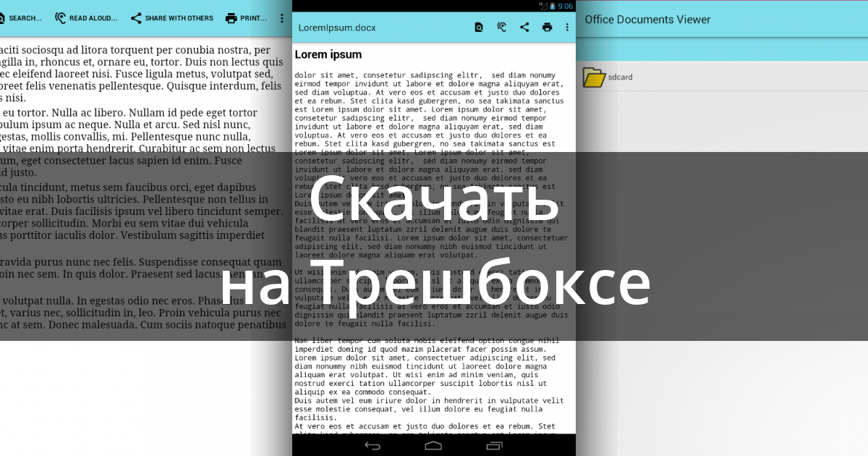Viewport: 868px width, 456px height.
Task: Tap battery icon in phone status bar
Action: (x=552, y=6)
